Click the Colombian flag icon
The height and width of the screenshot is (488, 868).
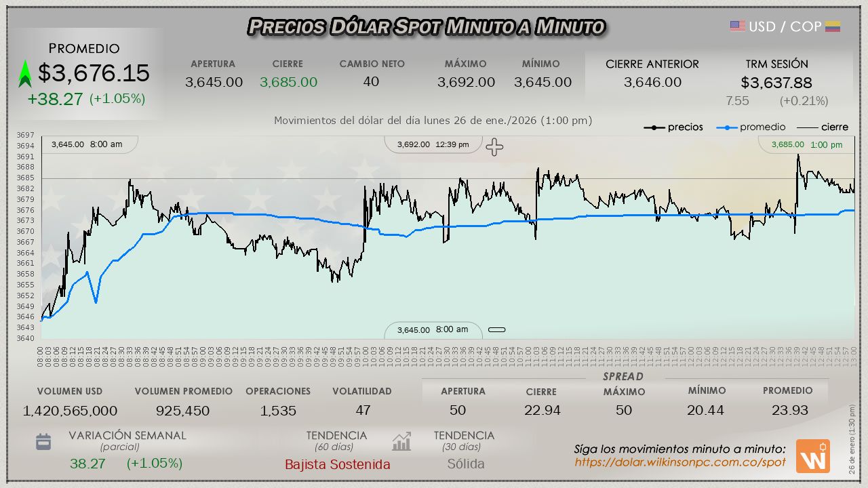tap(833, 26)
